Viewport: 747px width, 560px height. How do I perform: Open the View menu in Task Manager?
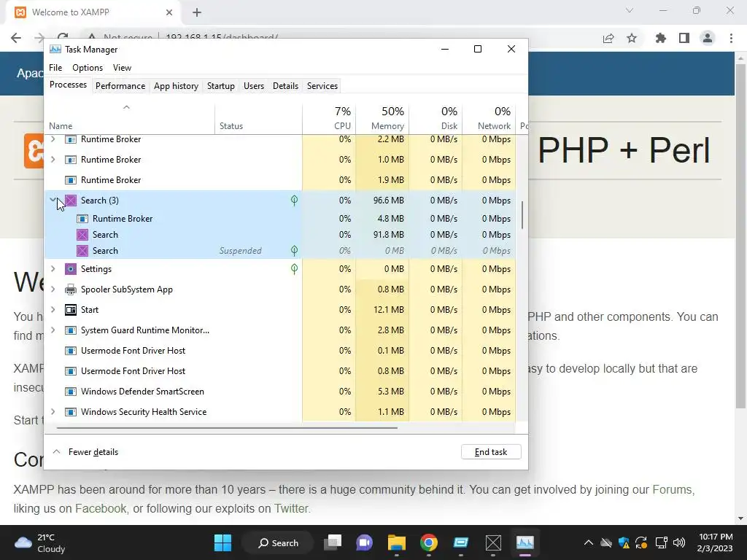tap(122, 68)
